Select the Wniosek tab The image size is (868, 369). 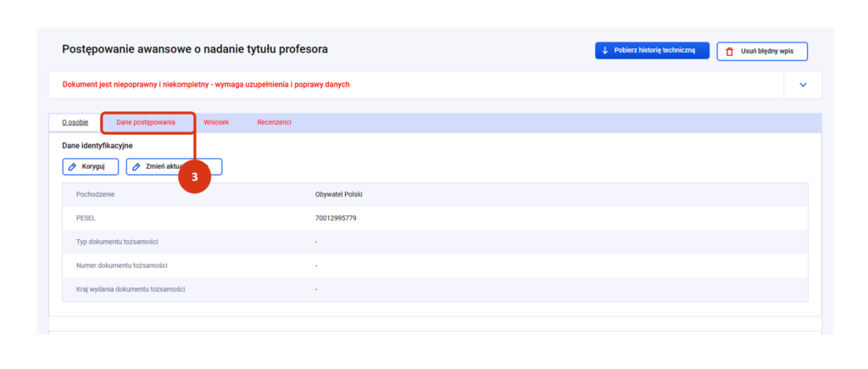[216, 122]
